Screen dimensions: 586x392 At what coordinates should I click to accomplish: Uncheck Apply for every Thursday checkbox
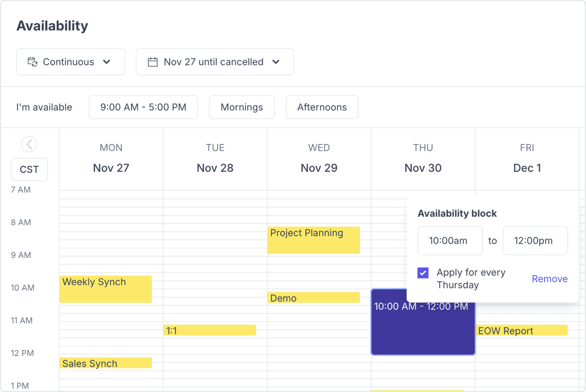coord(423,273)
